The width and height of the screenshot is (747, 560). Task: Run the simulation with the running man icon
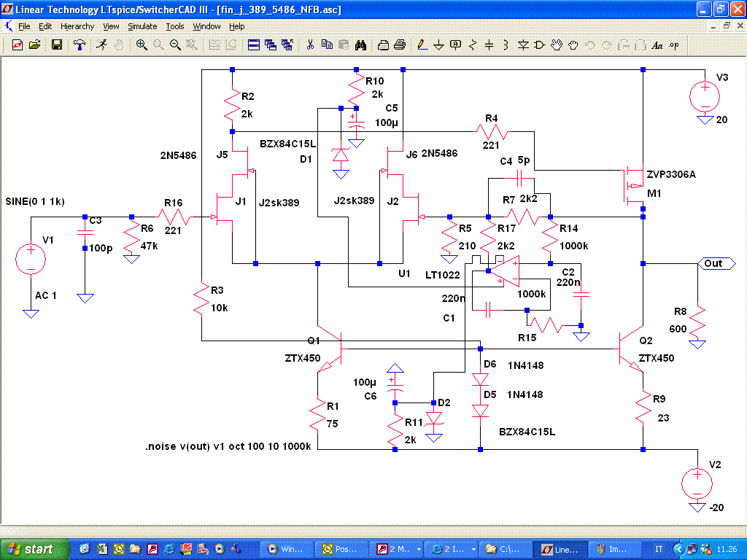[x=101, y=44]
